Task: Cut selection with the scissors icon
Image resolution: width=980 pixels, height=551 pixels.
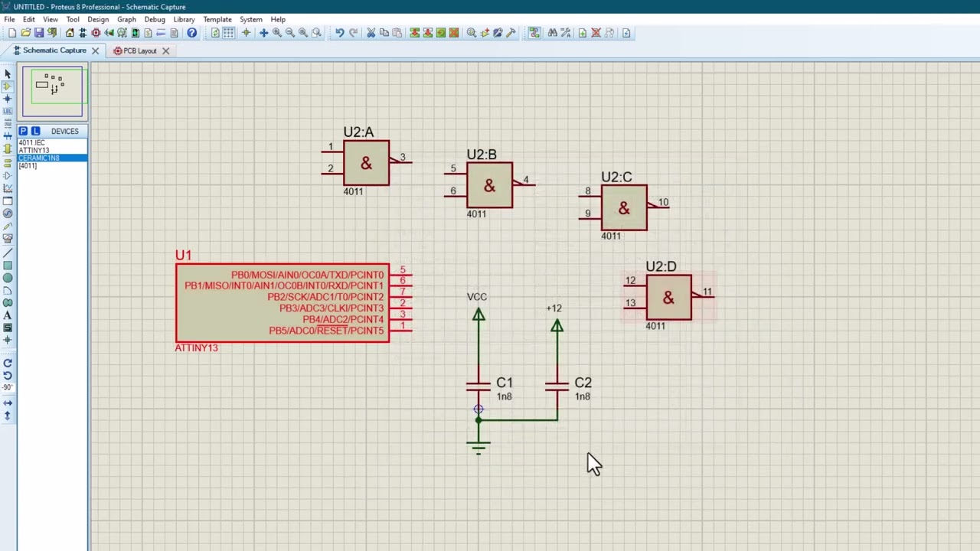Action: click(x=371, y=33)
